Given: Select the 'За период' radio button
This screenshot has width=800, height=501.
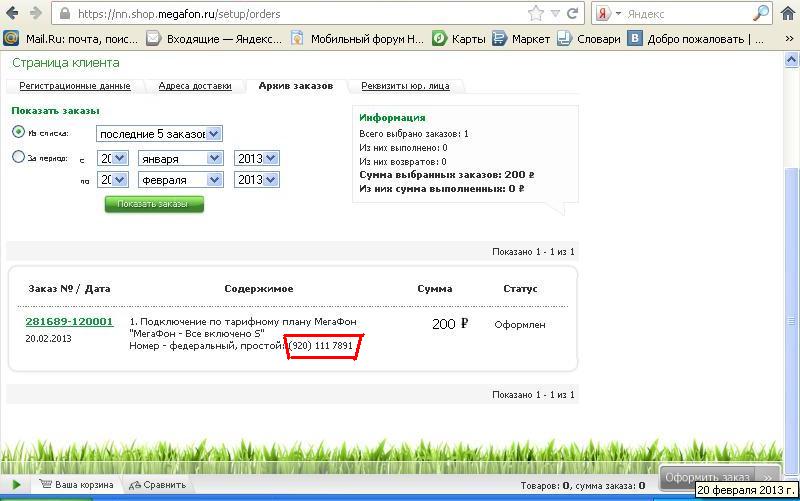Looking at the screenshot, I should [x=19, y=157].
